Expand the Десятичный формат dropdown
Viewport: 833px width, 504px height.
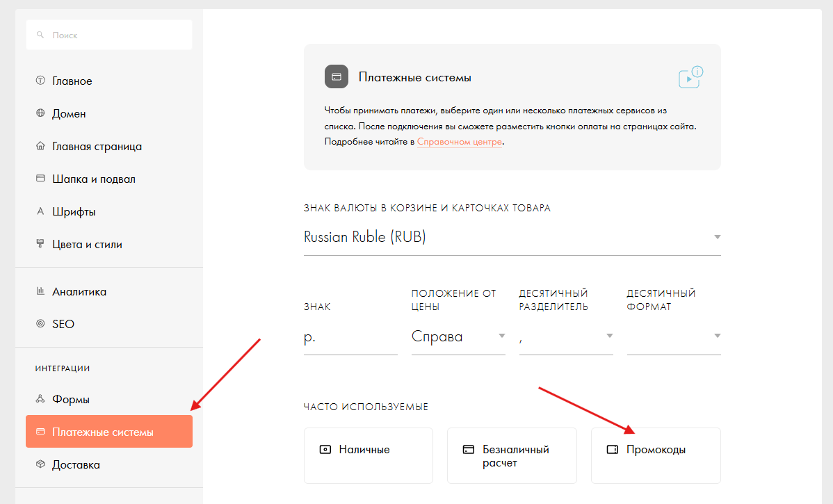point(674,336)
